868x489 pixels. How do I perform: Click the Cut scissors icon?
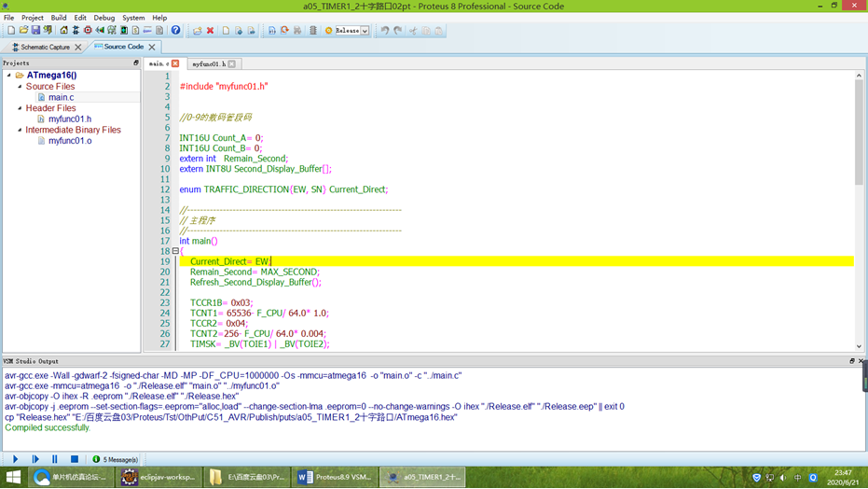click(413, 31)
